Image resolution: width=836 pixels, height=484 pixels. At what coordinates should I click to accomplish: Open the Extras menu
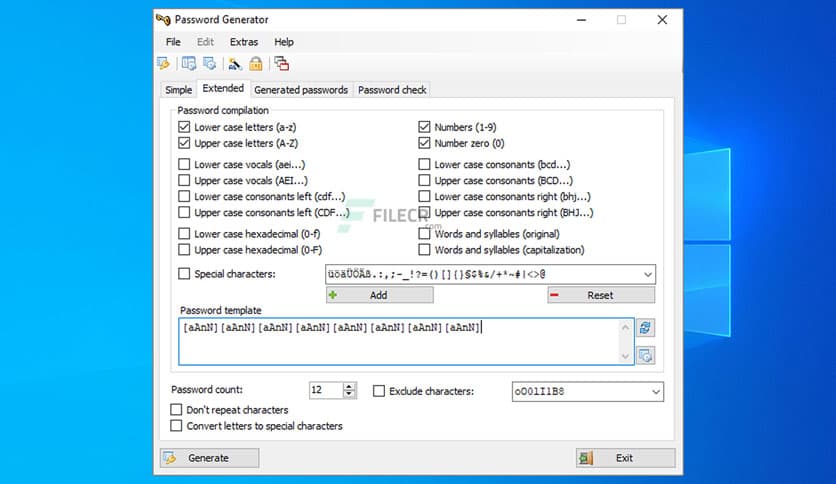[x=244, y=42]
